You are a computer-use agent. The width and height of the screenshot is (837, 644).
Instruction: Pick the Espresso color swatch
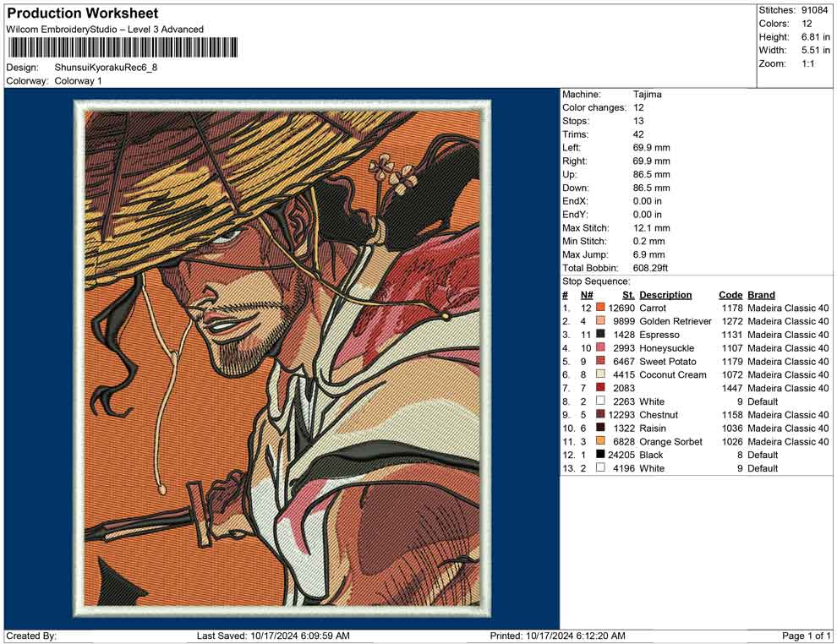600,335
